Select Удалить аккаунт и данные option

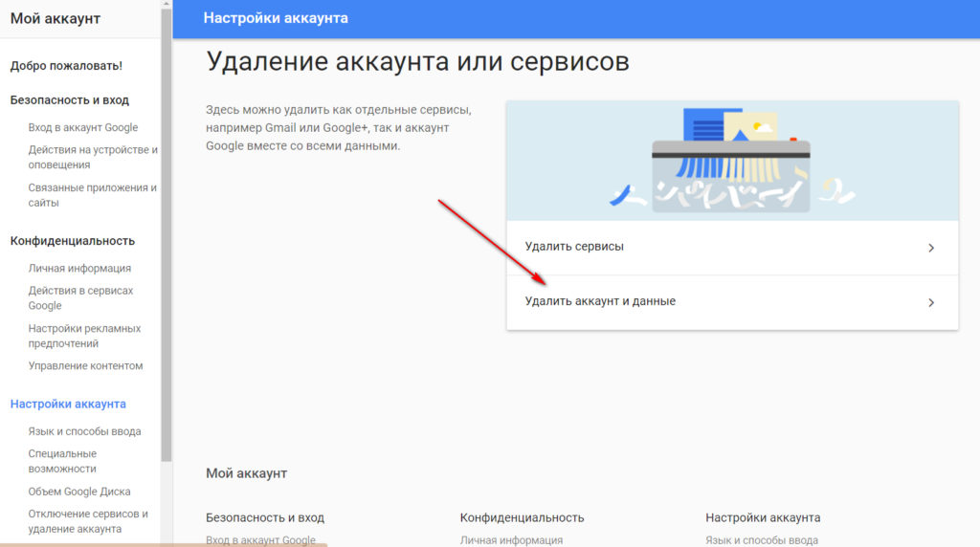click(x=732, y=302)
